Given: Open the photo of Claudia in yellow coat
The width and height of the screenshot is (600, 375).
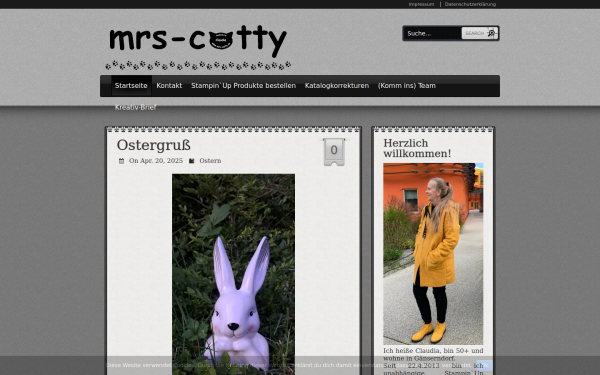Looking at the screenshot, I should (433, 254).
